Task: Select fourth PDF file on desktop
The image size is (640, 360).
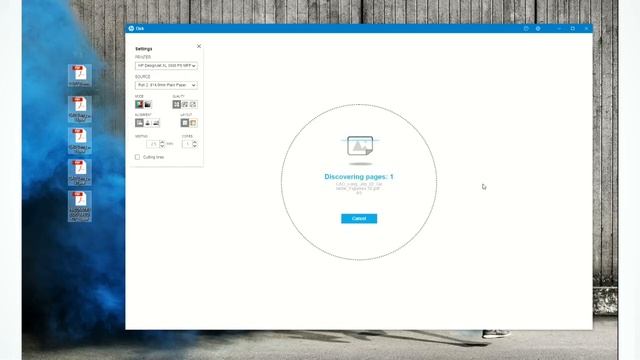Action: click(80, 172)
